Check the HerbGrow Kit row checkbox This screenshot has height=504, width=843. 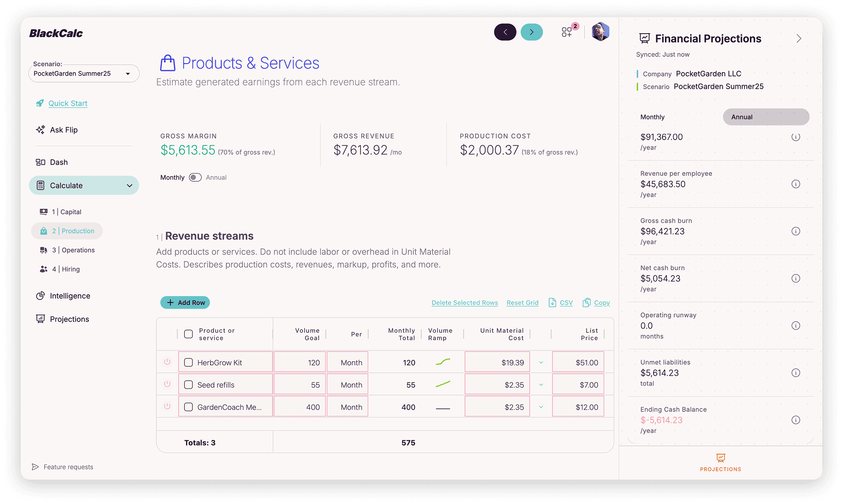tap(188, 362)
